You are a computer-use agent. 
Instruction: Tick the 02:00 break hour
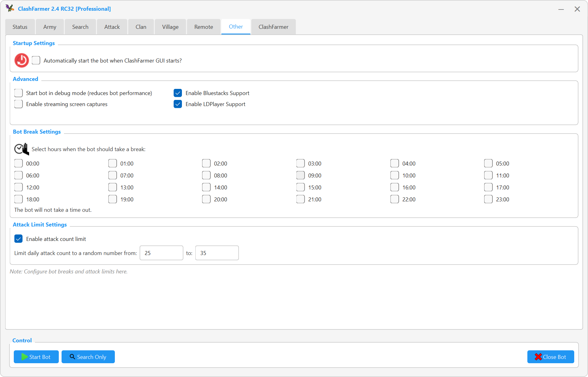tap(206, 163)
